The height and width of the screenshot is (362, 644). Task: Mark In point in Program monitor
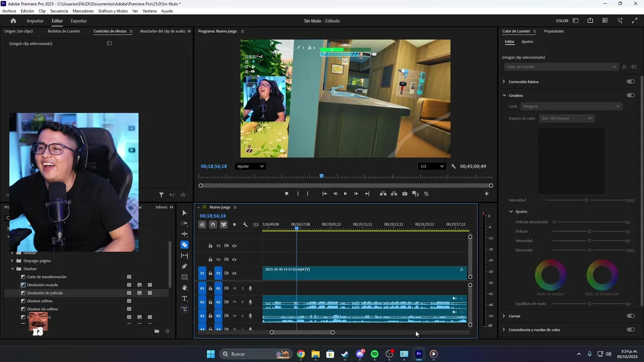(x=298, y=194)
